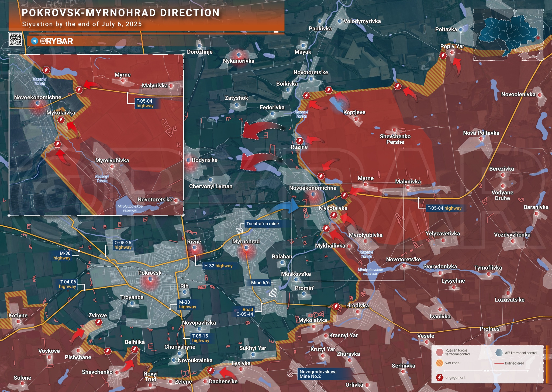Click the engagement marker at Belhiika
Image resolution: width=552 pixels, height=392 pixels.
pyautogui.click(x=134, y=349)
